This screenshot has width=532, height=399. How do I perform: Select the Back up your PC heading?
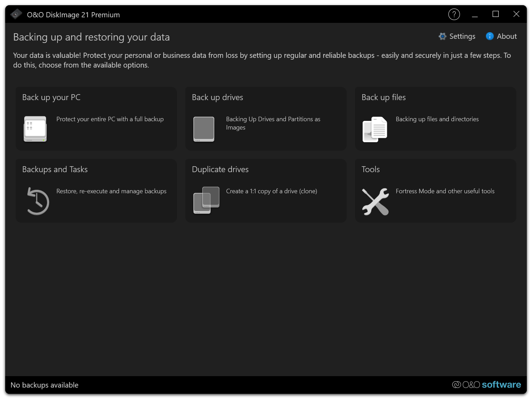[x=51, y=97]
